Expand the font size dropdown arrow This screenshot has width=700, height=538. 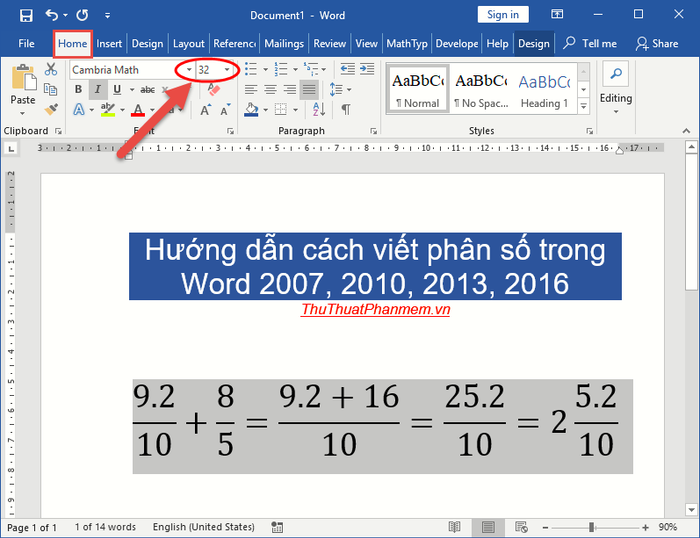(228, 70)
